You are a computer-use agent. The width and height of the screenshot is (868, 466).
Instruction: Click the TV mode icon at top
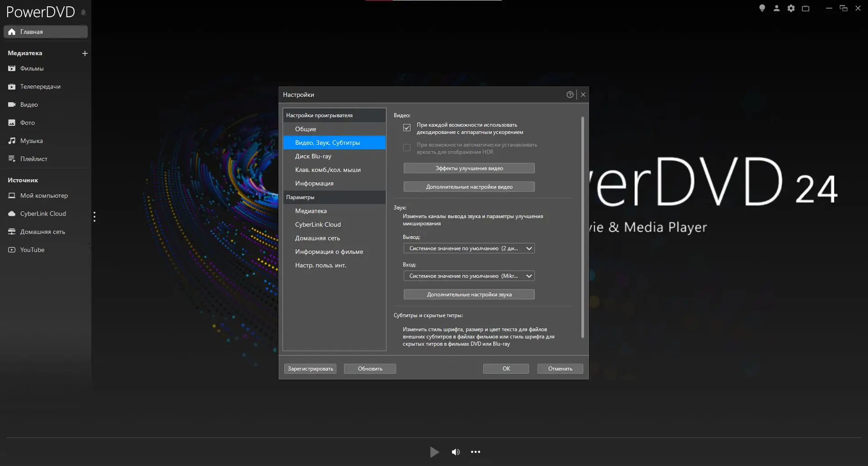[x=805, y=8]
